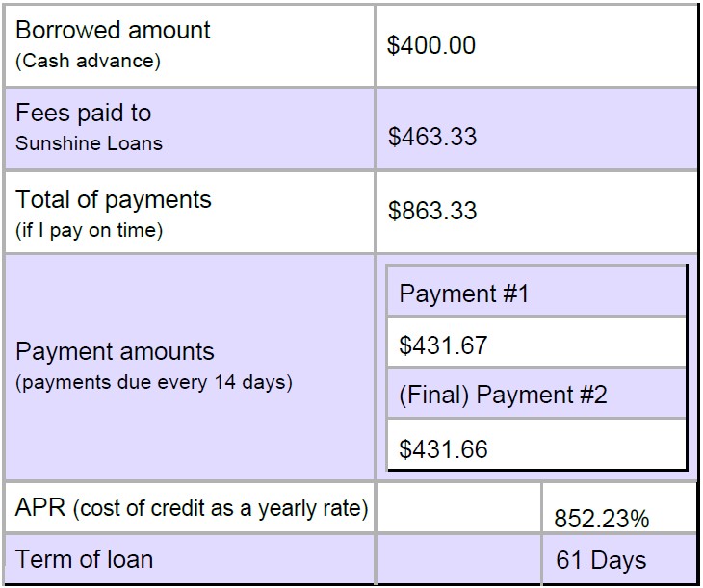Click the Total of payments label
This screenshot has width=703, height=588.
(113, 199)
